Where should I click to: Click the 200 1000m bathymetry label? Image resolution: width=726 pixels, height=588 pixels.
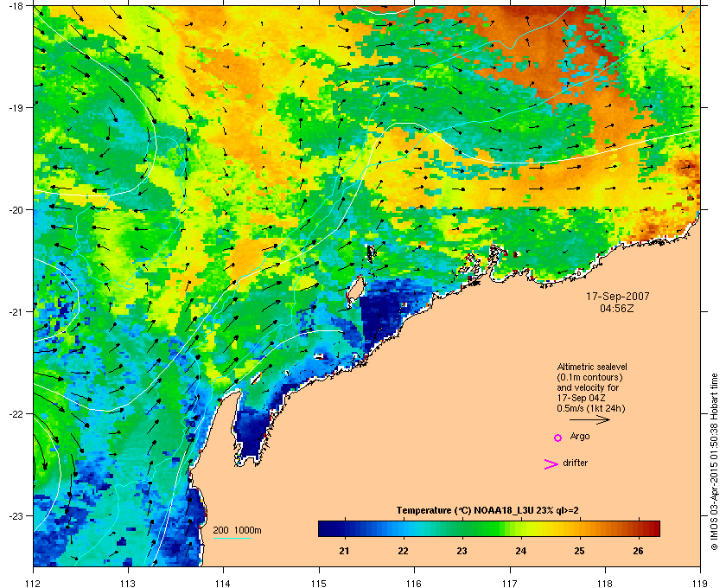(237, 530)
